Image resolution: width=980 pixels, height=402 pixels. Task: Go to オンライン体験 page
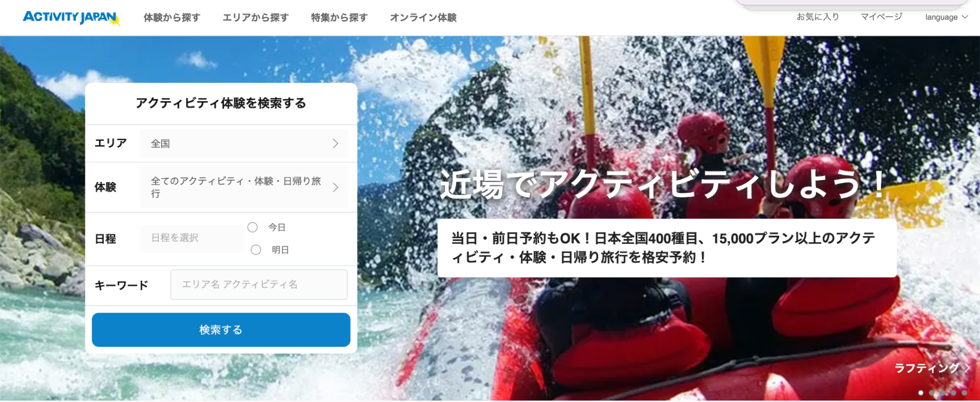[423, 18]
